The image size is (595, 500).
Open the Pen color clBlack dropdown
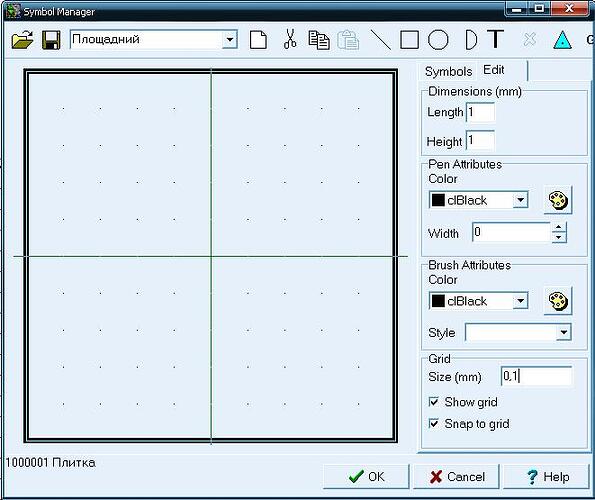click(x=520, y=200)
